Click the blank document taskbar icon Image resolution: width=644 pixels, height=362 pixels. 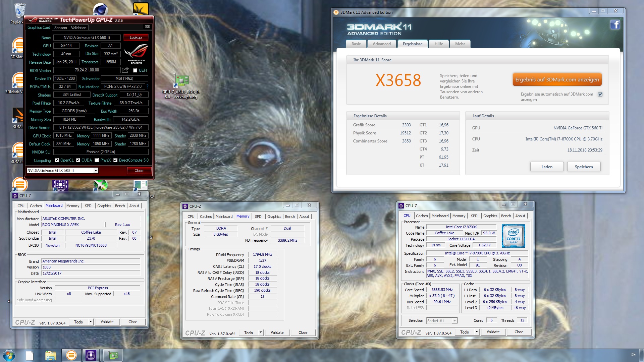pos(30,355)
